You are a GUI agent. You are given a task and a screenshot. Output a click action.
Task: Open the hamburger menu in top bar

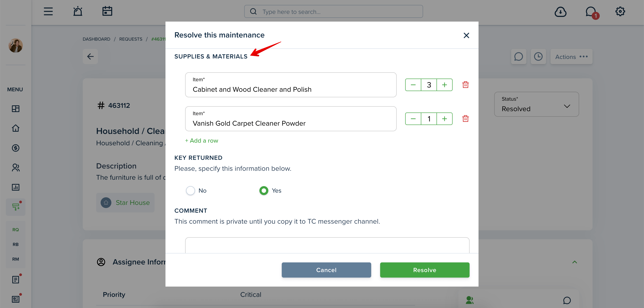48,11
